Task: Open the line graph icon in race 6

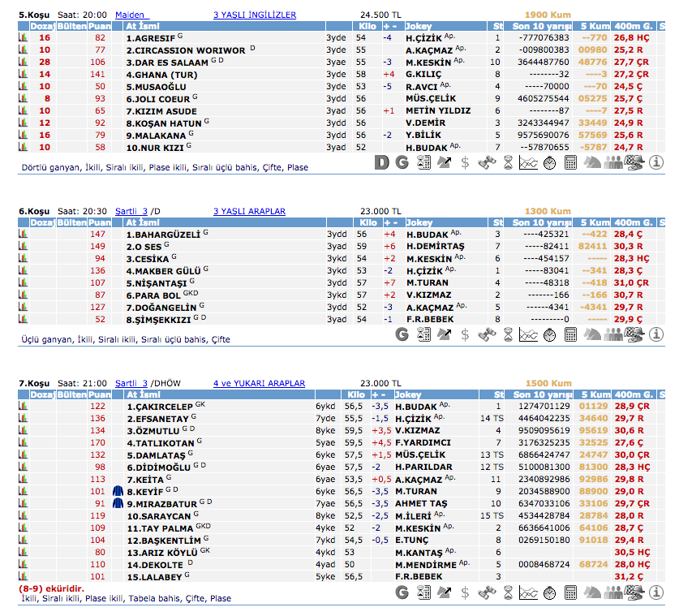Action: (528, 334)
